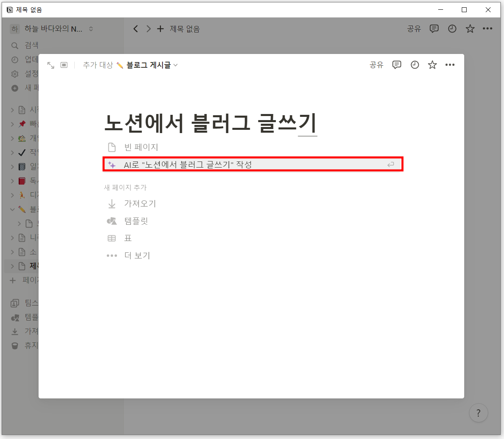Favorite the page with modal star icon
Viewport: 504px width, 439px height.
click(433, 65)
